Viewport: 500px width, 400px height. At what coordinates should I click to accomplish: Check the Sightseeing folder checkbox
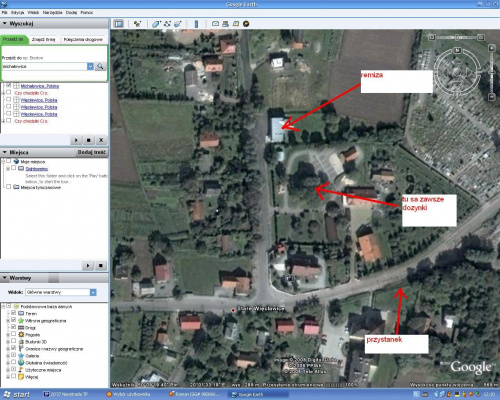13,168
